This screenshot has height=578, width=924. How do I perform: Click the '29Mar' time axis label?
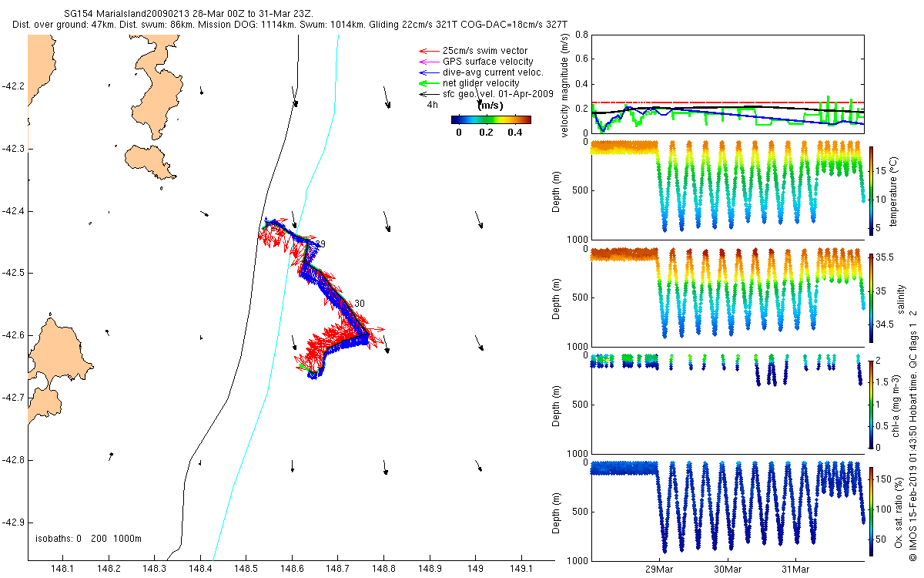pyautogui.click(x=660, y=570)
